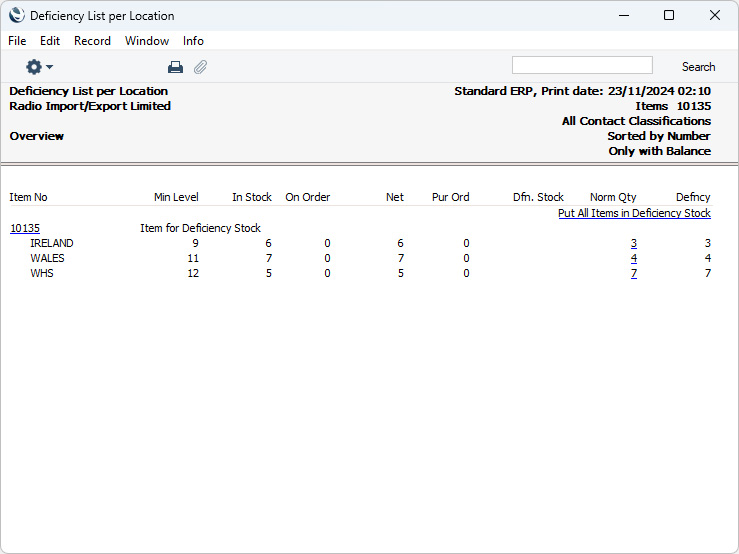
Task: Open the gear operations menu
Action: pyautogui.click(x=39, y=67)
